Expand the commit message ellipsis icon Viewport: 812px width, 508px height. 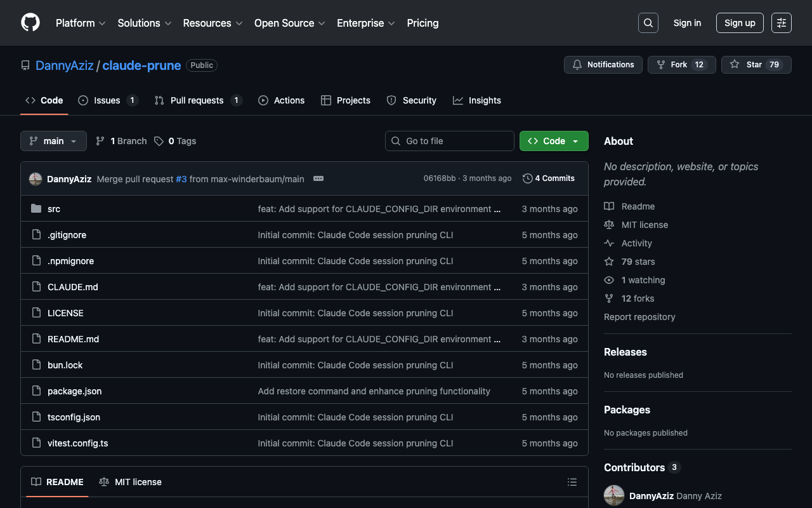click(x=318, y=179)
